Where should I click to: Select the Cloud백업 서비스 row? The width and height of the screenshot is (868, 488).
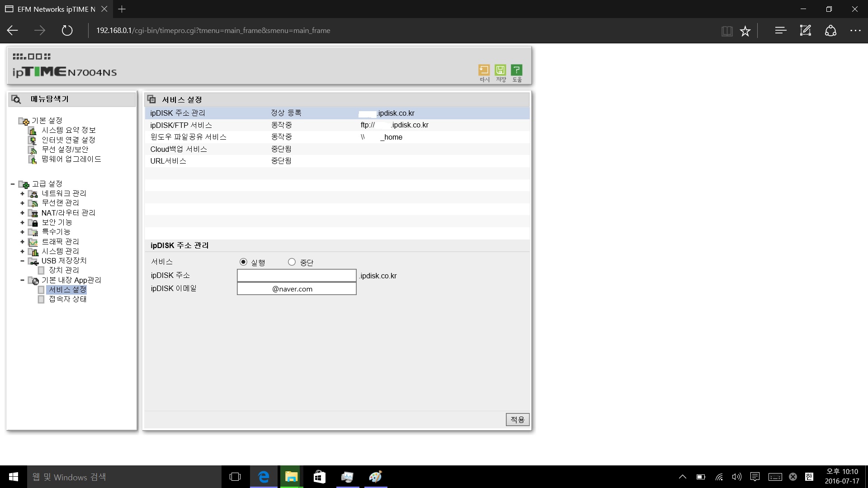tap(337, 149)
